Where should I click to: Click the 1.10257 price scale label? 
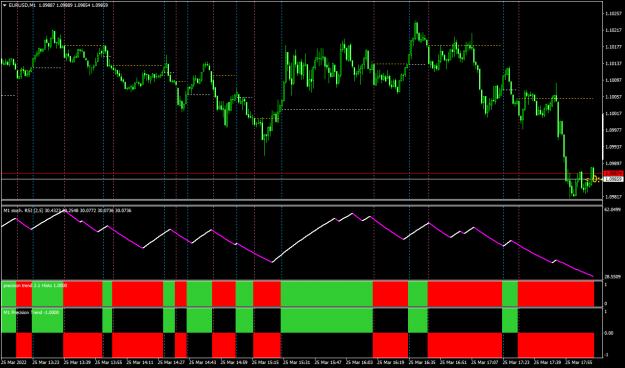point(614,14)
